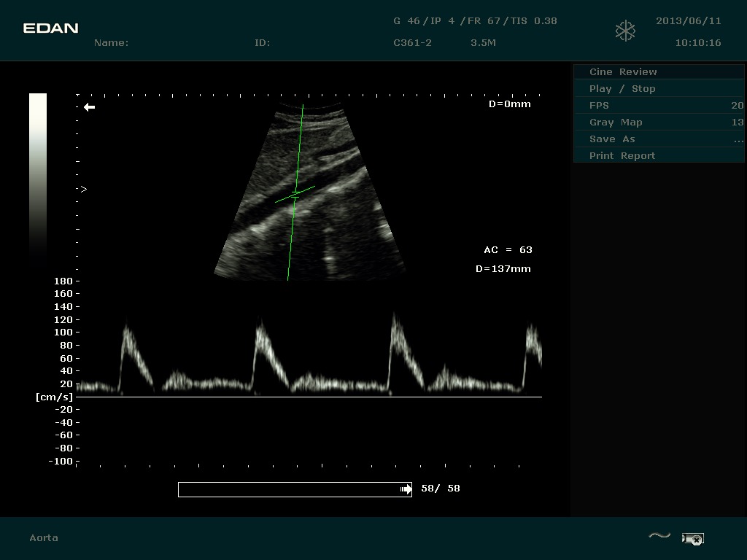Click the arrow at cine bar end
This screenshot has height=560, width=747.
pos(406,489)
